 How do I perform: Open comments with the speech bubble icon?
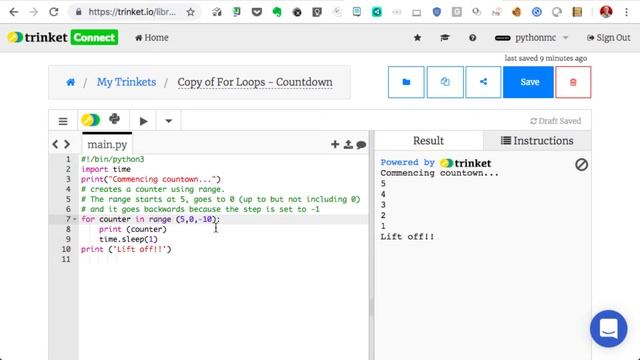(x=361, y=144)
